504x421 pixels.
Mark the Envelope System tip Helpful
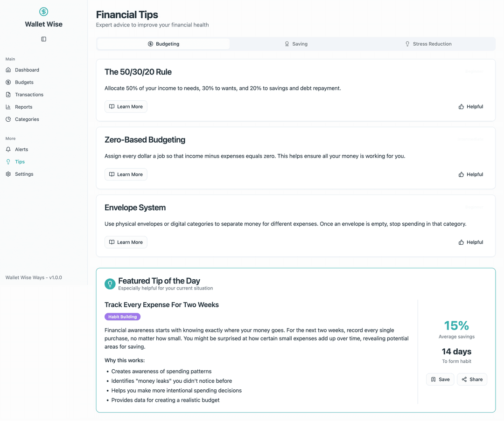coord(470,242)
